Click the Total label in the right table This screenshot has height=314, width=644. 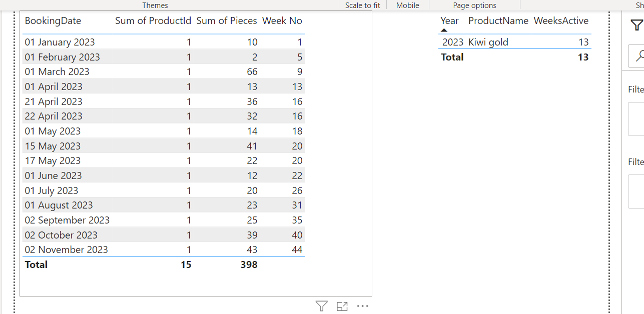[x=452, y=57]
